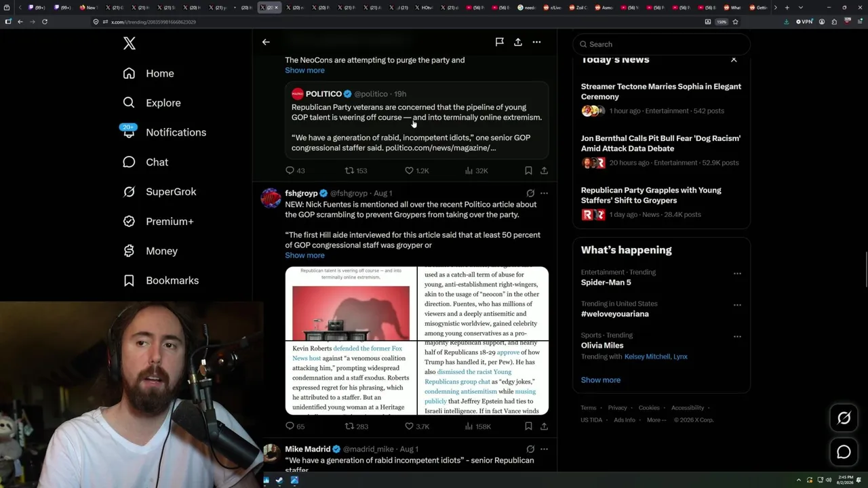Open the Jon Bernthal Pit Bull story

click(661, 150)
